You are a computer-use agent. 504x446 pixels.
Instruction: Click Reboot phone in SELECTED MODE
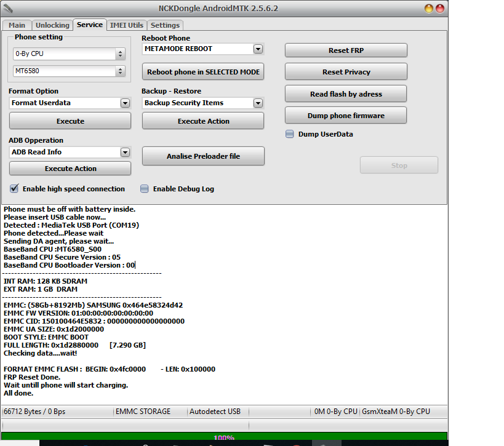pos(203,72)
